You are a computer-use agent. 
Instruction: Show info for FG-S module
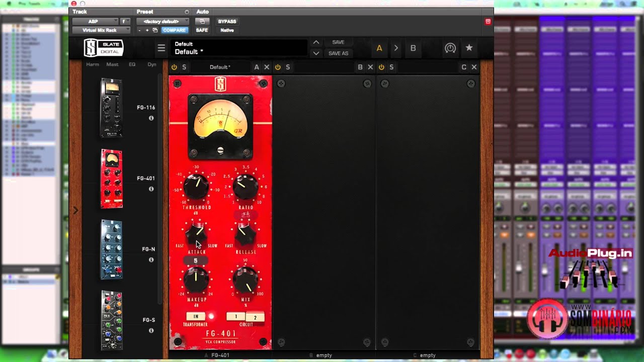[x=151, y=331]
